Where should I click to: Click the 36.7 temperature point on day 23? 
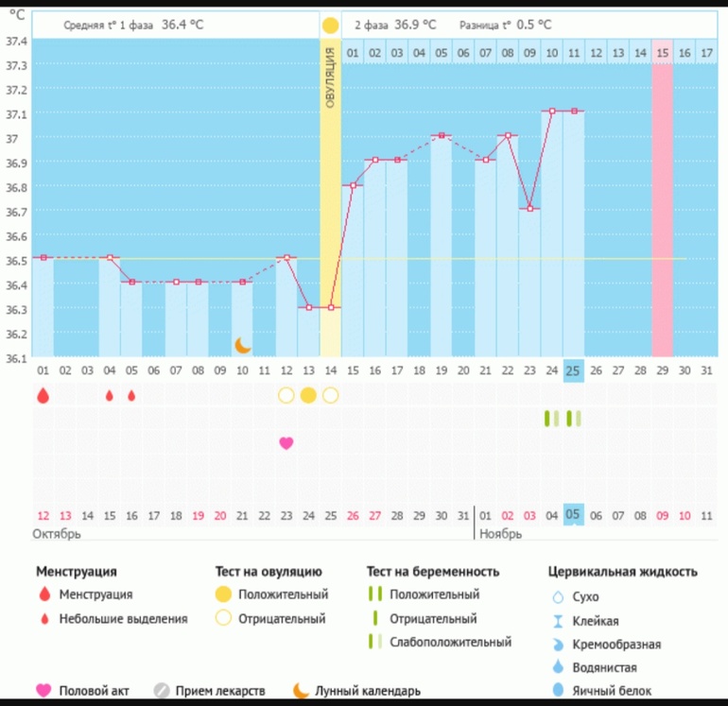(529, 208)
